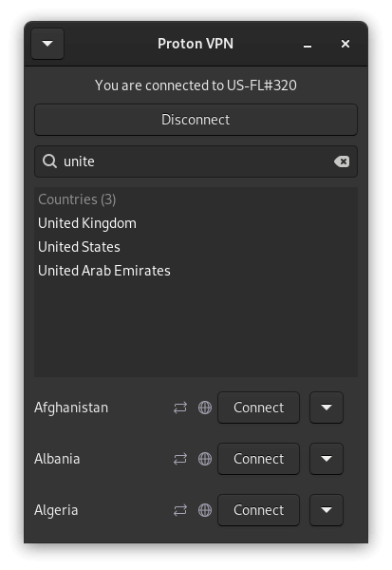Click the P2P arrows icon for Afghanistan
The image size is (392, 570).
[x=180, y=408]
